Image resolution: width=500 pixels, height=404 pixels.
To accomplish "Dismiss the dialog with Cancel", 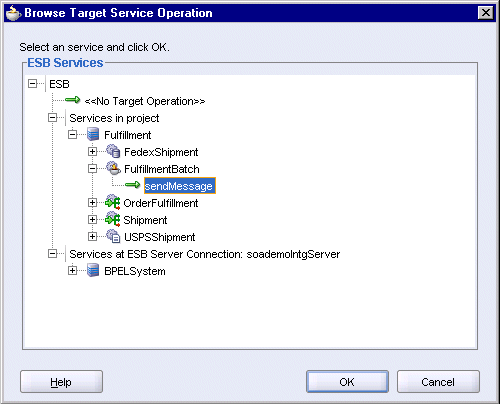I will pyautogui.click(x=438, y=382).
